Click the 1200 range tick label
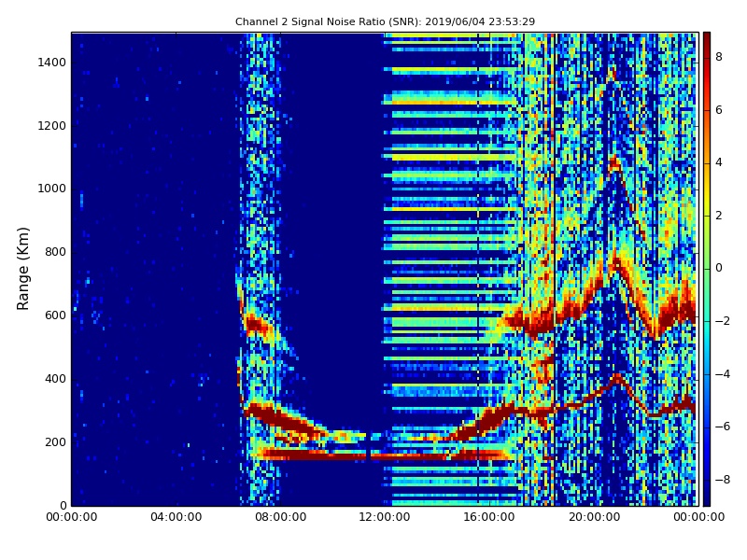747x560 pixels. [52, 126]
